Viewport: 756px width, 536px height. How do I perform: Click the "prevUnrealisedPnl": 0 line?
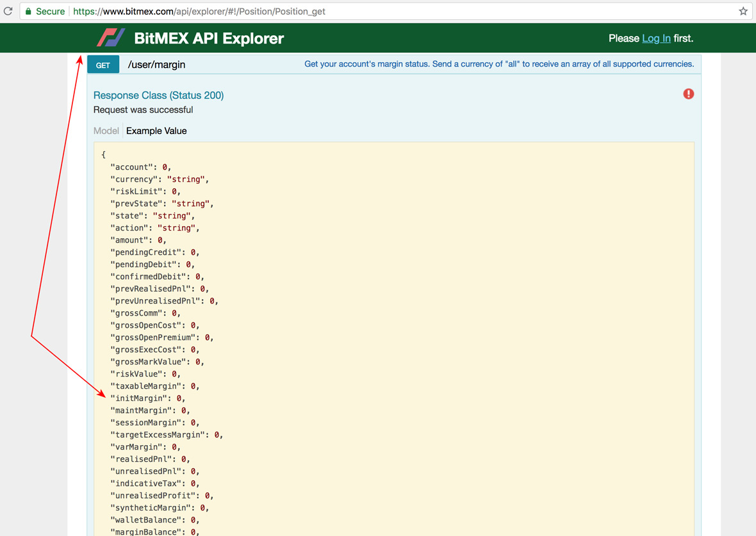165,301
